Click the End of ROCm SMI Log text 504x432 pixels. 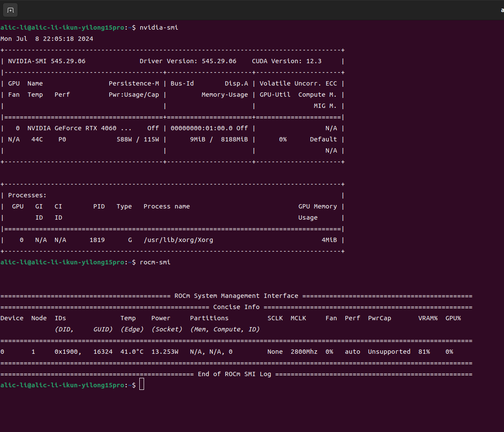coord(234,374)
